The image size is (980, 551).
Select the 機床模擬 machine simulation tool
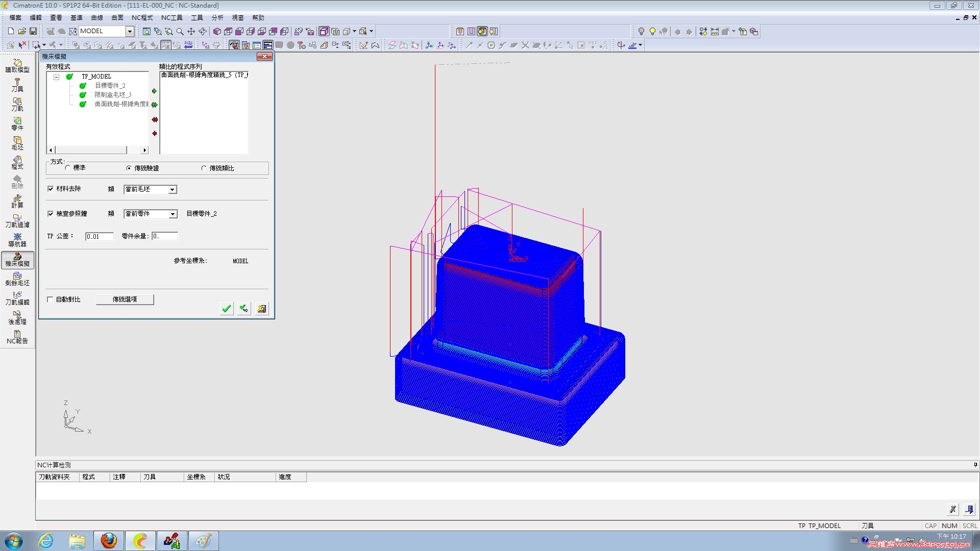coord(17,260)
